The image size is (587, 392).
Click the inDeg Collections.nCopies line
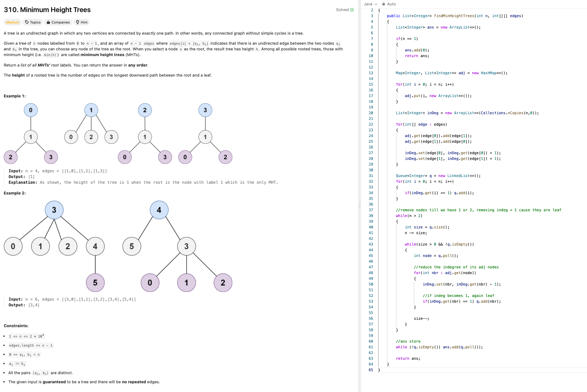point(467,113)
